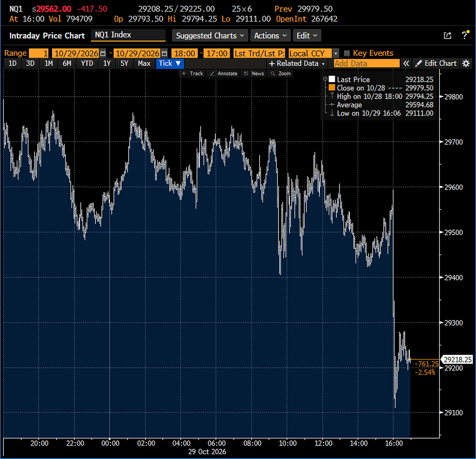Select the Annotate tool
The image size is (476, 459).
tap(224, 74)
